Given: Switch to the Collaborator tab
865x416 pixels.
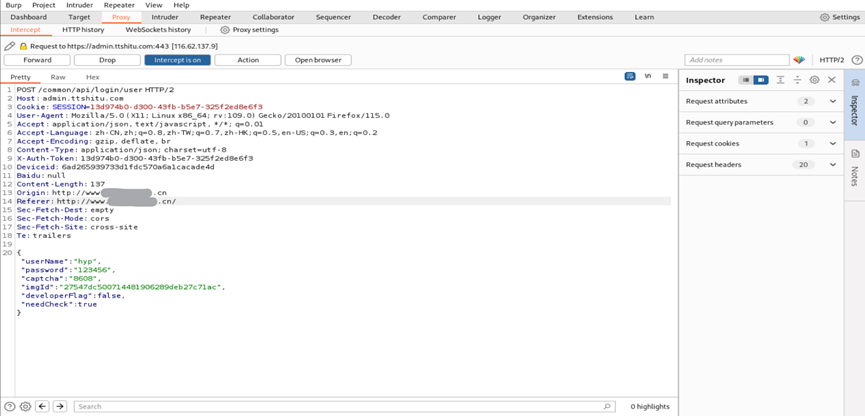Looking at the screenshot, I should click(x=273, y=17).
